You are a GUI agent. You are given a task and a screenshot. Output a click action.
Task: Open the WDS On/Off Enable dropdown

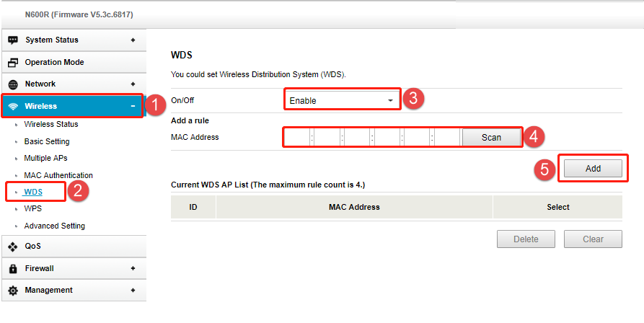pos(342,101)
